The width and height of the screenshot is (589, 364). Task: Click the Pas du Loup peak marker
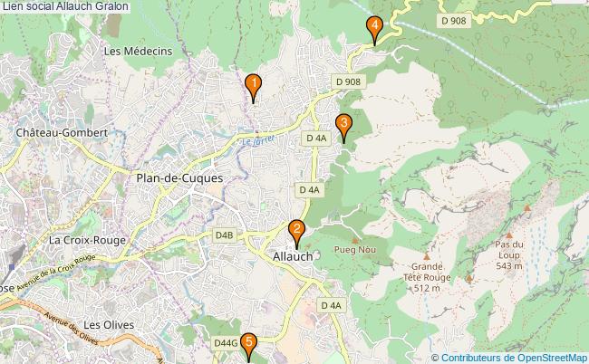(509, 235)
